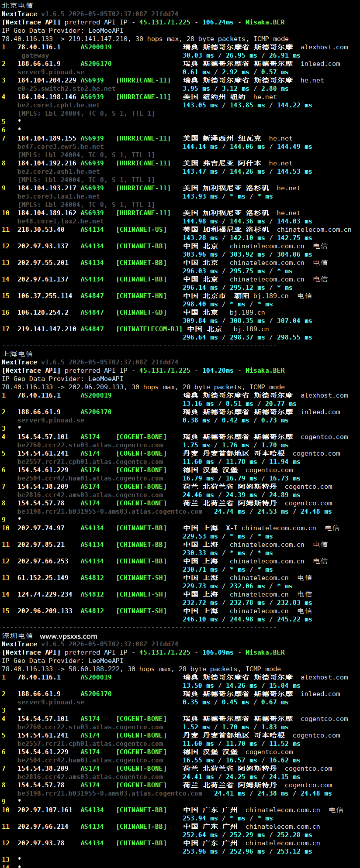Click hop IP 202.97.93.78
The height and width of the screenshot is (868, 360).
(41, 843)
